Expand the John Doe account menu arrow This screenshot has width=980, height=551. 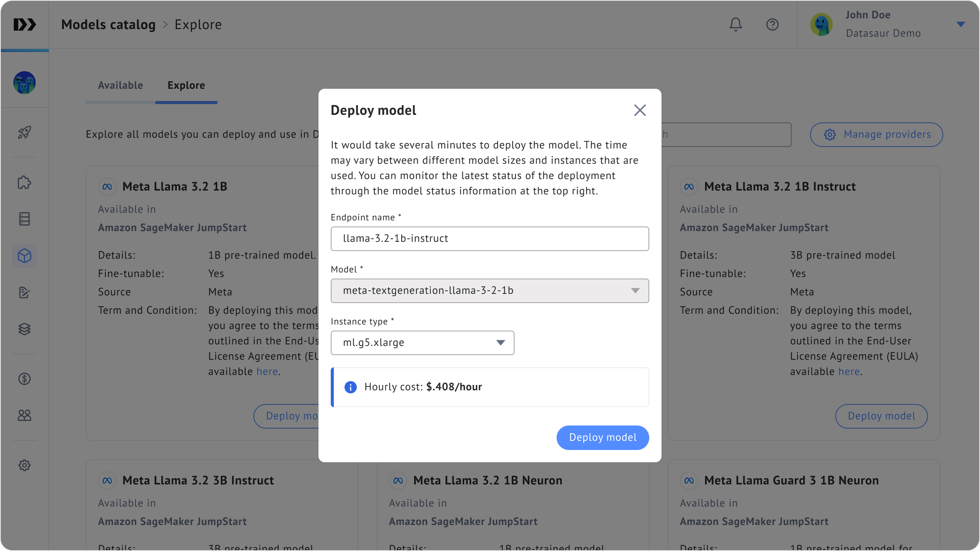[960, 24]
